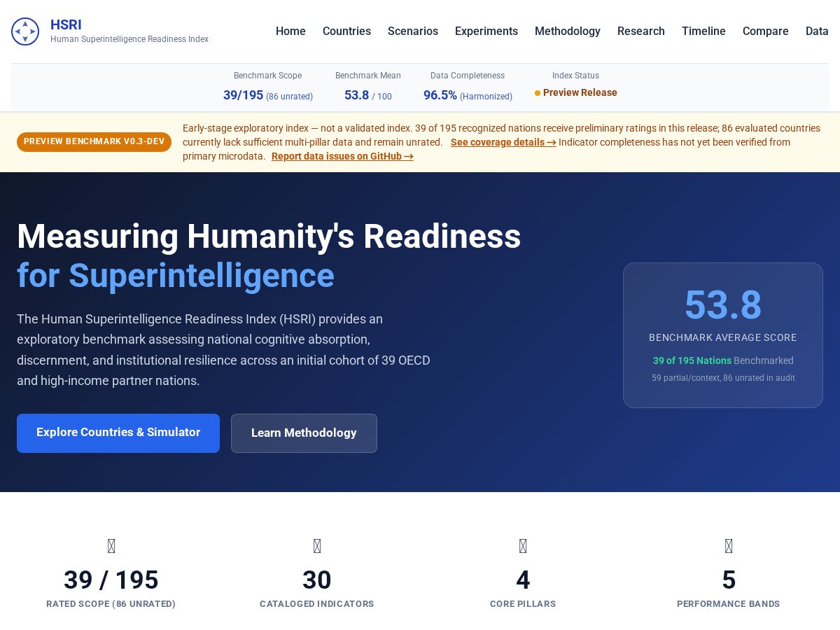Click the CORE PILLARS label
The height and width of the screenshot is (630, 840).
[x=523, y=604]
